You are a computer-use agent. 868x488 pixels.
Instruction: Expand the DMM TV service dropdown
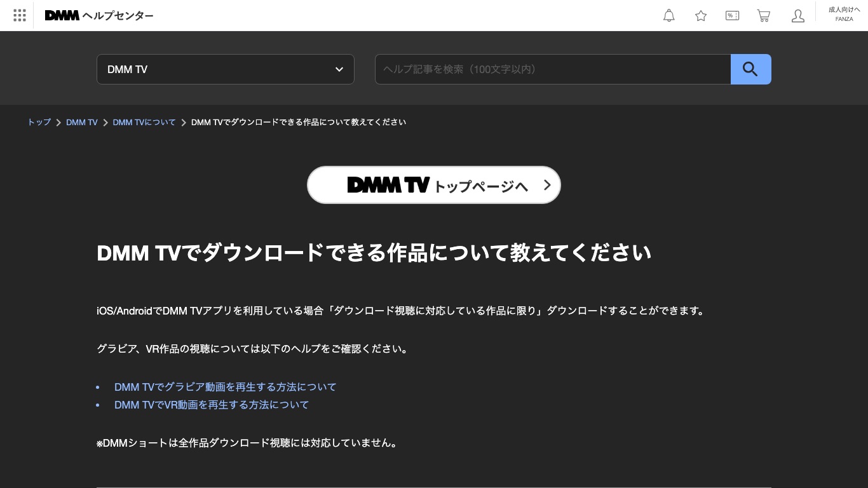[x=226, y=69]
